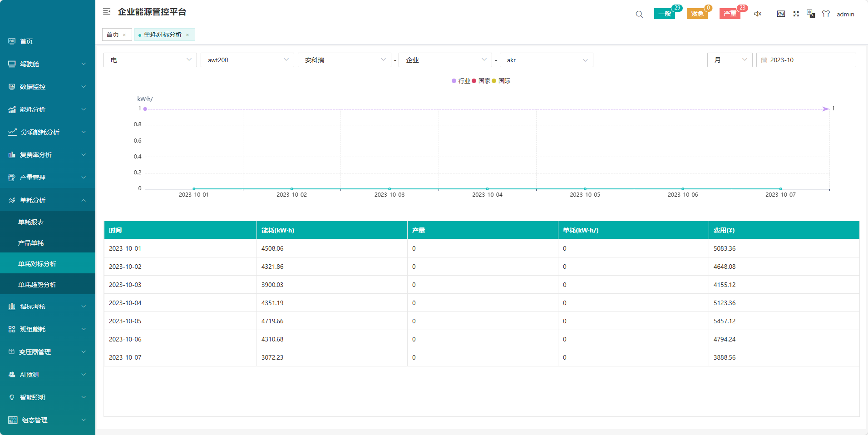Open the 一般 alarm badge
Screen dimensions: 868x435
click(665, 14)
